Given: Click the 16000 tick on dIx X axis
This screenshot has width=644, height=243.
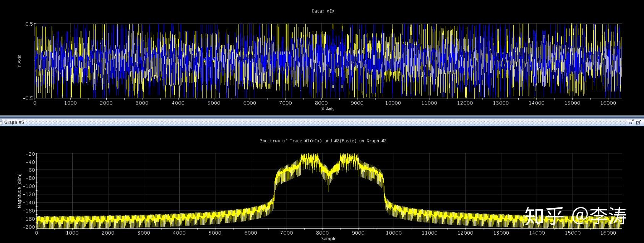Looking at the screenshot, I should [x=608, y=103].
